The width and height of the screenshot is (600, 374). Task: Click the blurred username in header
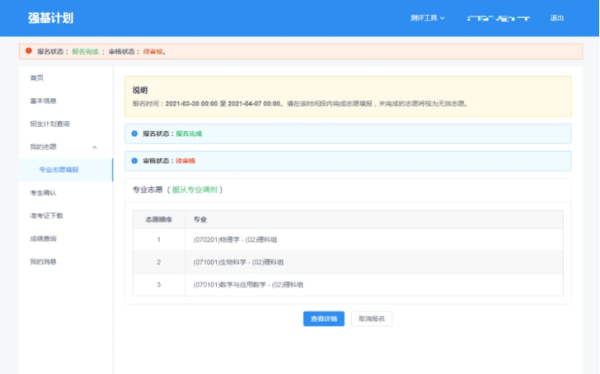(499, 18)
